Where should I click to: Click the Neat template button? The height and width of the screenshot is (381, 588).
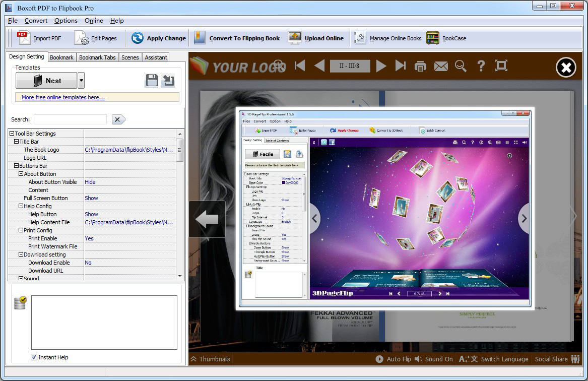point(46,81)
